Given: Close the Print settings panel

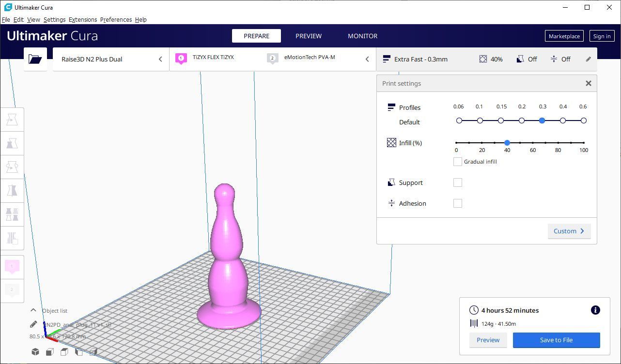Looking at the screenshot, I should pyautogui.click(x=588, y=83).
